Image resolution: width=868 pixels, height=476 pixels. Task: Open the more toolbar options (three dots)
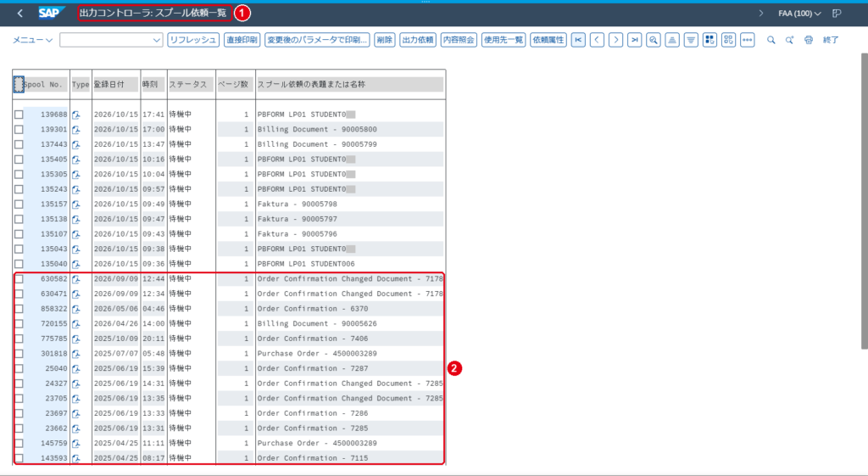pos(748,40)
